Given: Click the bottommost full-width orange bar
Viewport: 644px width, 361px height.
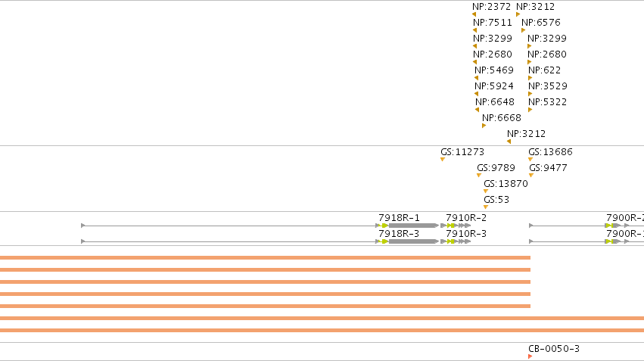Looking at the screenshot, I should coord(322,330).
